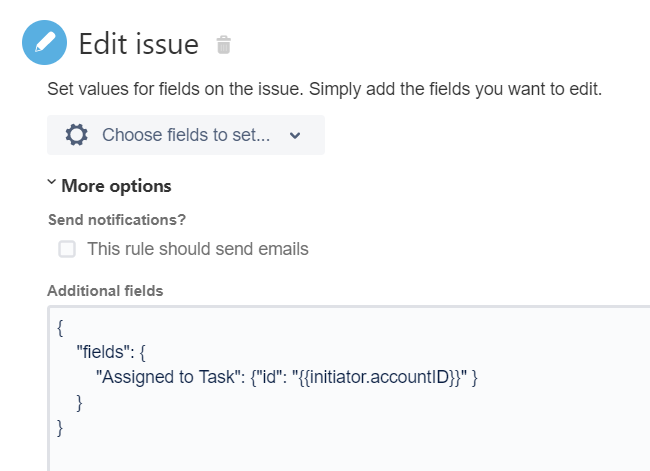Image resolution: width=650 pixels, height=471 pixels.
Task: Click the final closing brace in JSON editor
Action: pos(61,428)
